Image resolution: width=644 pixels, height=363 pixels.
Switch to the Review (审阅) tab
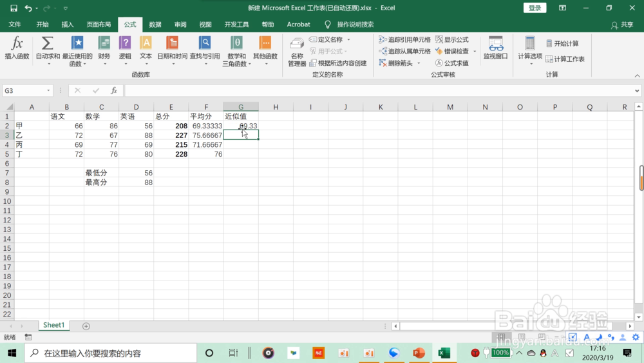[180, 25]
